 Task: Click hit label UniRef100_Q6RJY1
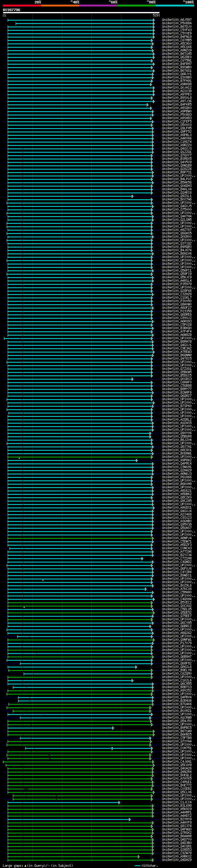coord(177,74)
